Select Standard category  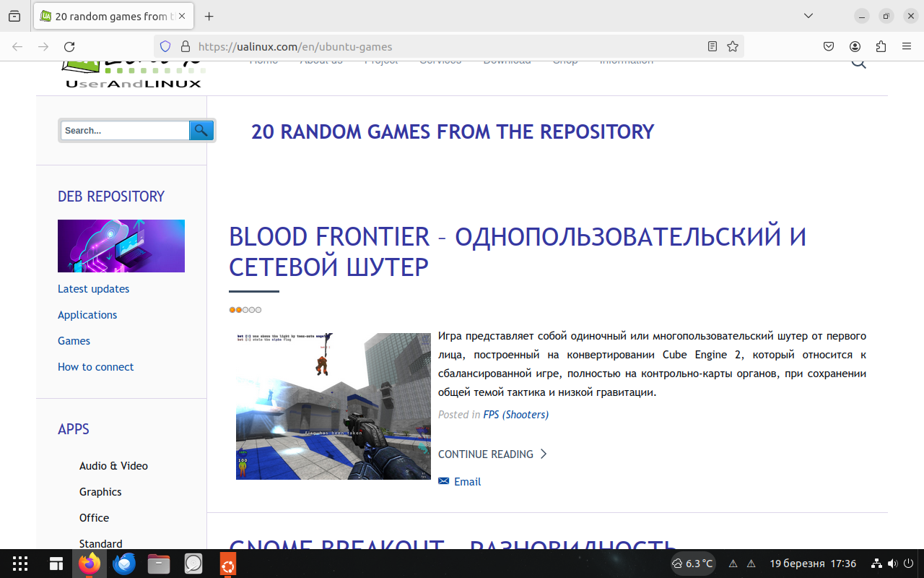pos(101,543)
